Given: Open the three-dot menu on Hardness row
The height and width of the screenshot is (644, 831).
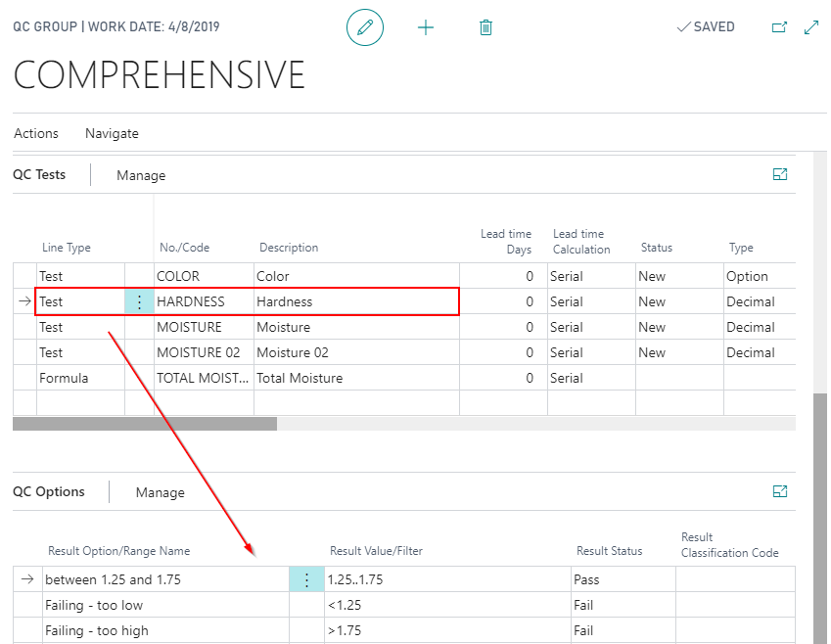Looking at the screenshot, I should (x=139, y=302).
